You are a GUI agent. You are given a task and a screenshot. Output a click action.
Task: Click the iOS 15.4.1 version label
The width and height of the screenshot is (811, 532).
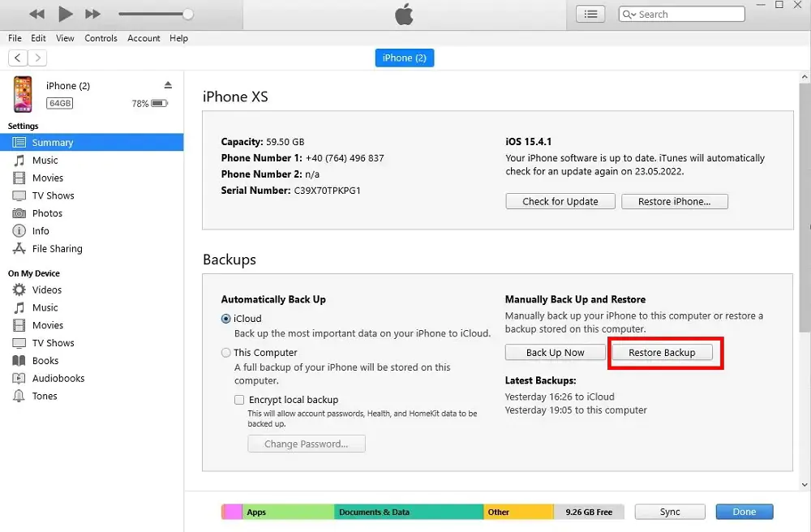pos(529,142)
